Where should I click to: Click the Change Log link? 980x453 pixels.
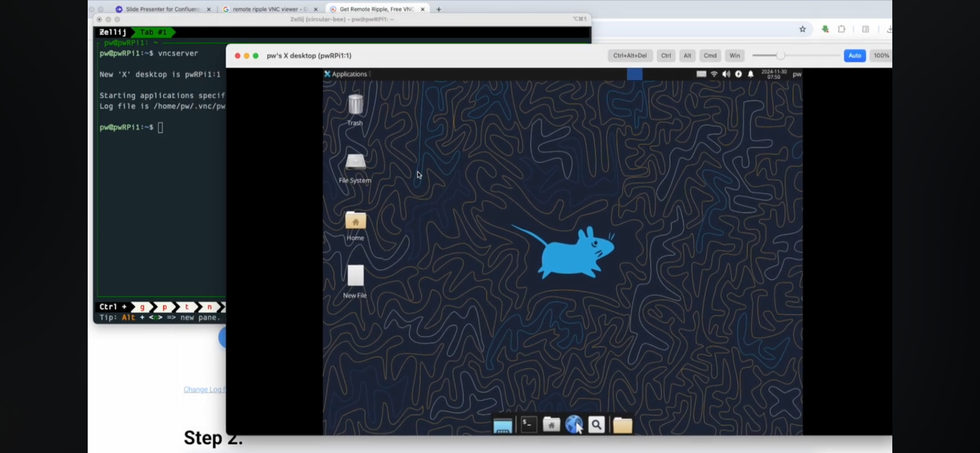click(x=204, y=389)
